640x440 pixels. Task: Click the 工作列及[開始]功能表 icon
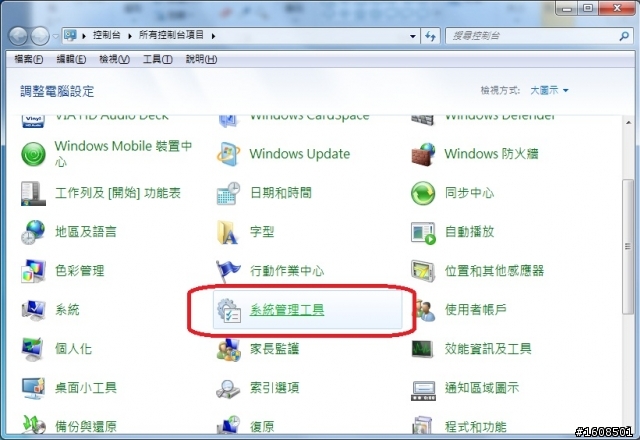[x=33, y=193]
